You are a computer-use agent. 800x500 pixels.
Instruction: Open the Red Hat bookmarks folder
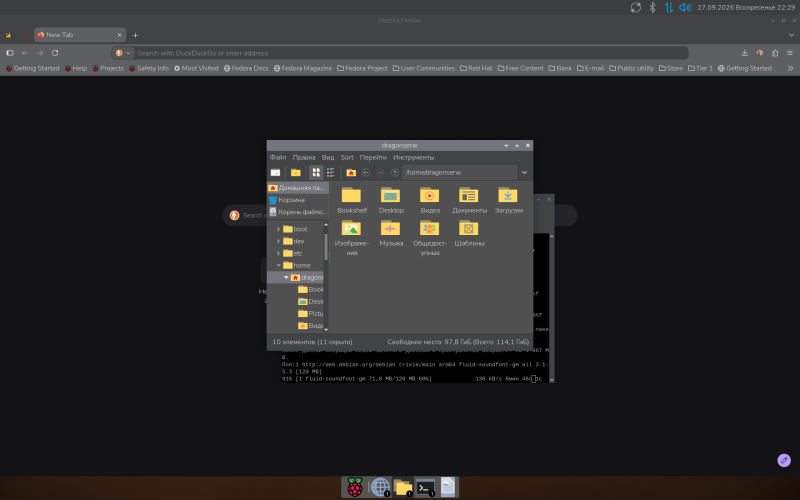(x=476, y=68)
